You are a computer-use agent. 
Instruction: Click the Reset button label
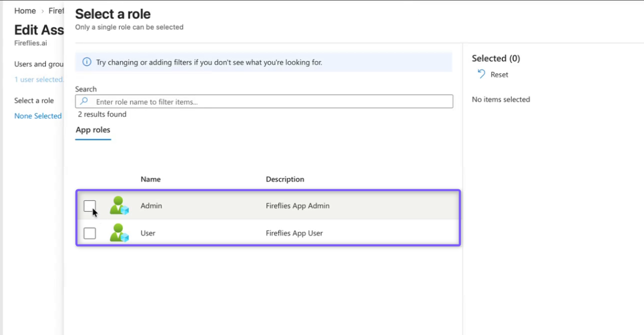[500, 75]
